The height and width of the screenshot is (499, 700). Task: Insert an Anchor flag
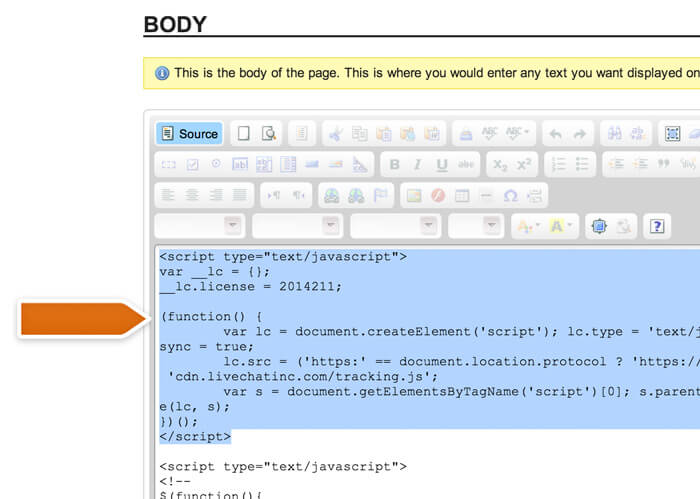click(380, 195)
